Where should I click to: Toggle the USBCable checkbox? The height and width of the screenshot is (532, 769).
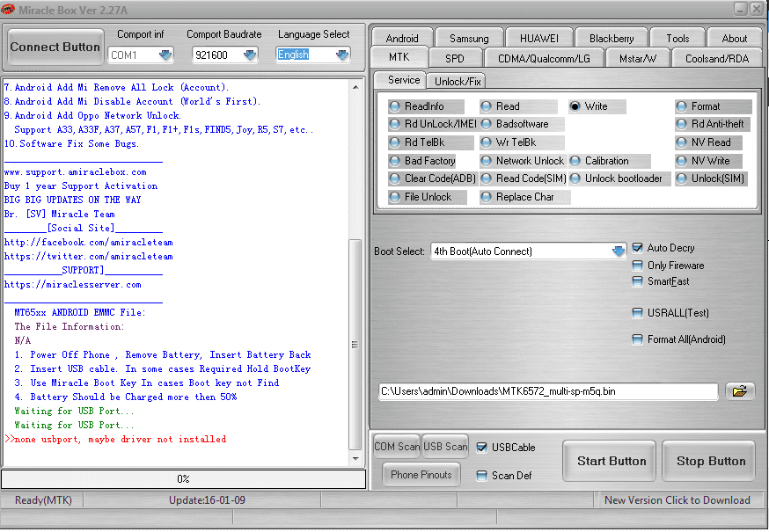482,448
